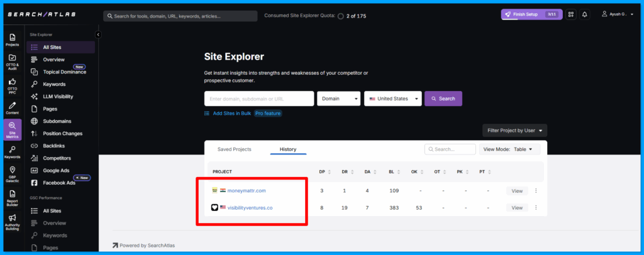Screen dimensions: 644x255
Task: Collapse the Site Explorer sidebar panel
Action: 97,35
